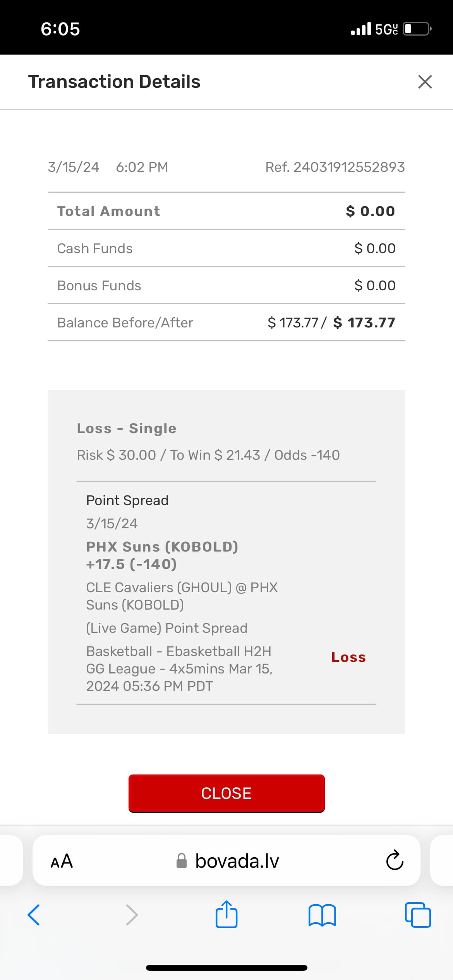Tap the battery indicator in status bar
Viewport: 453px width, 980px height.
click(417, 29)
